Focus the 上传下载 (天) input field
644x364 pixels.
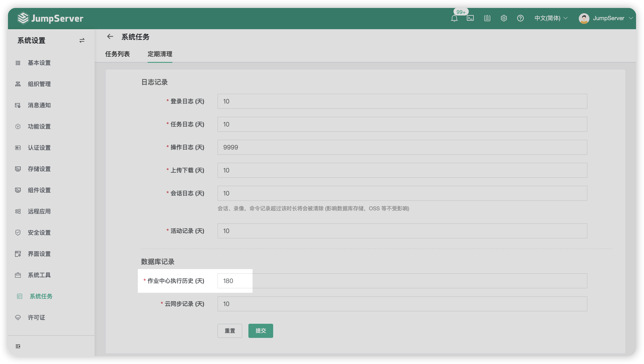(x=402, y=170)
